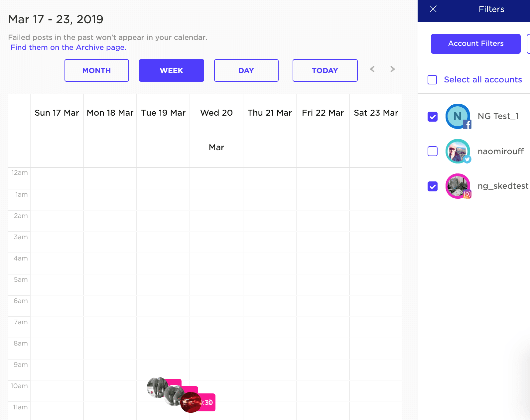The width and height of the screenshot is (530, 420).
Task: Click the ng_skedtest account name
Action: tap(503, 186)
